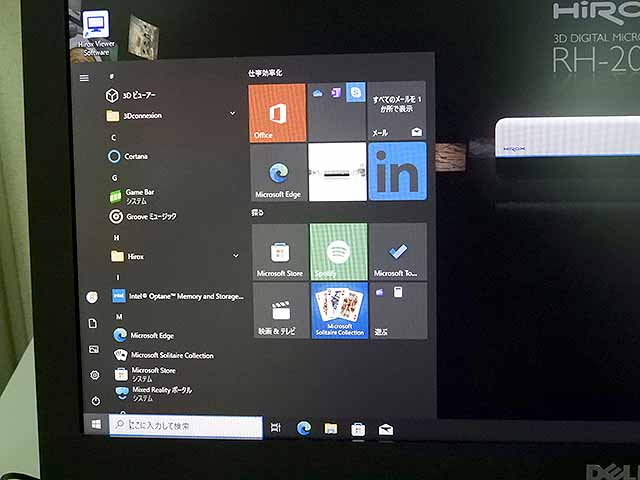Click the 探る group header
Viewport: 640px width, 480px height.
click(x=257, y=213)
